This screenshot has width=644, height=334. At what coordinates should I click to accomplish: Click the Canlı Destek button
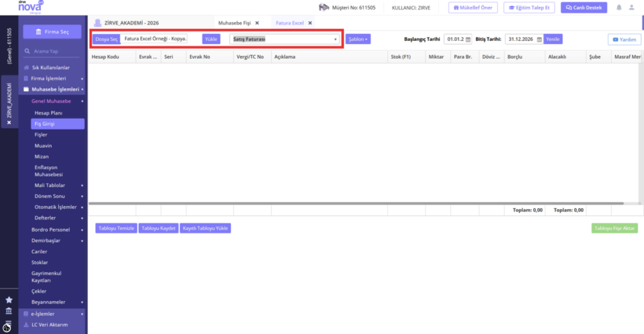click(x=584, y=8)
